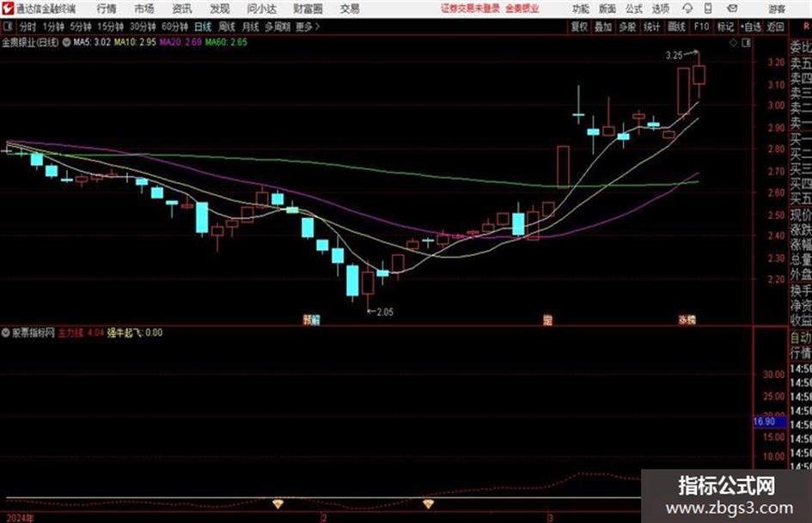812x523 pixels.
Task: Click the 通达信 app logo icon
Action: [x=8, y=9]
